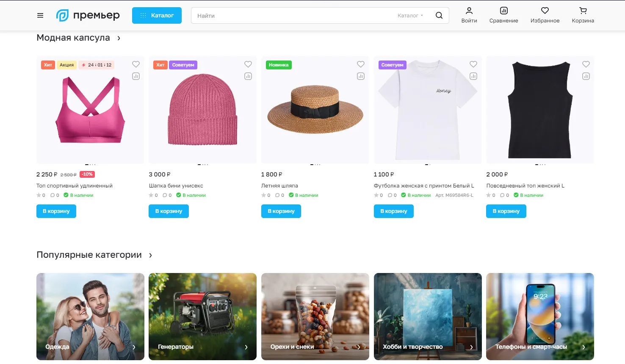Screen dimensions: 625x364
Task: Add sports top to comparison icon
Action: (136, 76)
